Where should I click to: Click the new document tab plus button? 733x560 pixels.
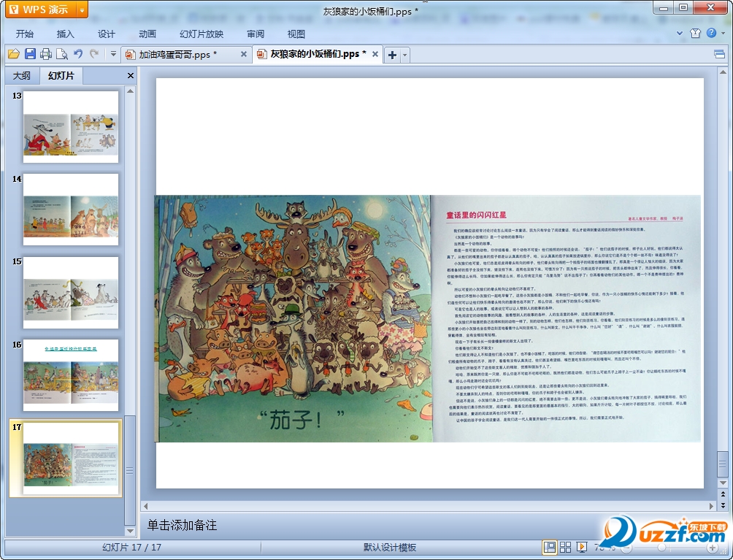click(x=392, y=55)
